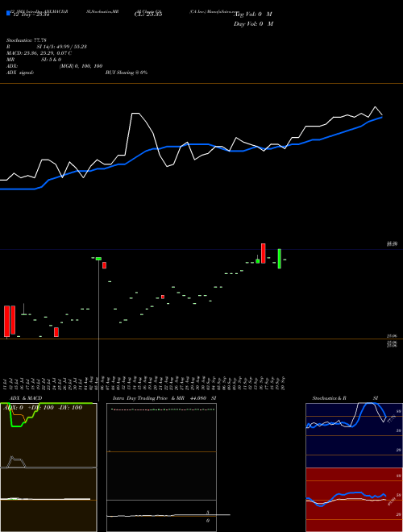Click the tall red candlestick at the price peak
Image resolution: width=403 pixels, height=532 pixels.
264,253
